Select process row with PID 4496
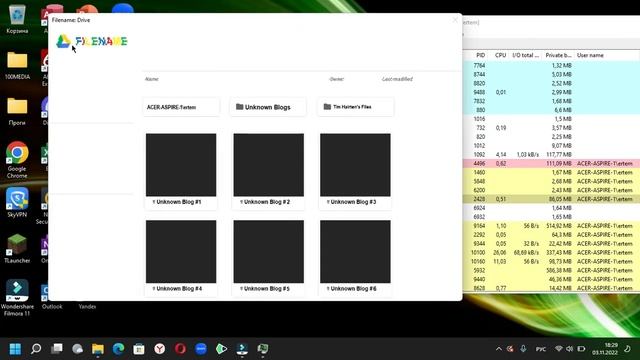This screenshot has height=360, width=640. point(551,163)
